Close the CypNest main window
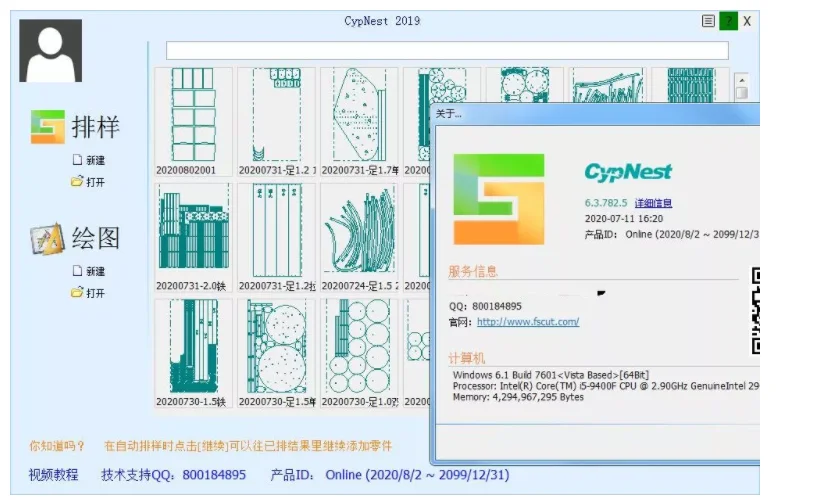The width and height of the screenshot is (830, 500). 747,21
